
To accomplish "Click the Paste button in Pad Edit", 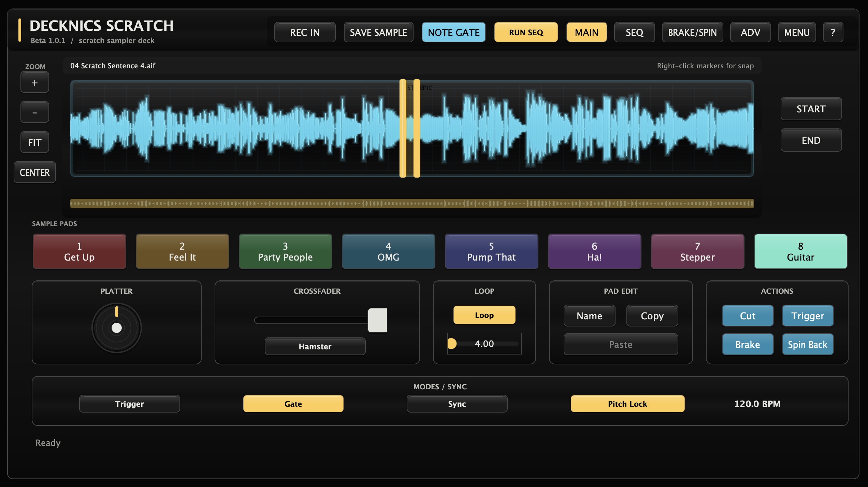I will tap(621, 345).
